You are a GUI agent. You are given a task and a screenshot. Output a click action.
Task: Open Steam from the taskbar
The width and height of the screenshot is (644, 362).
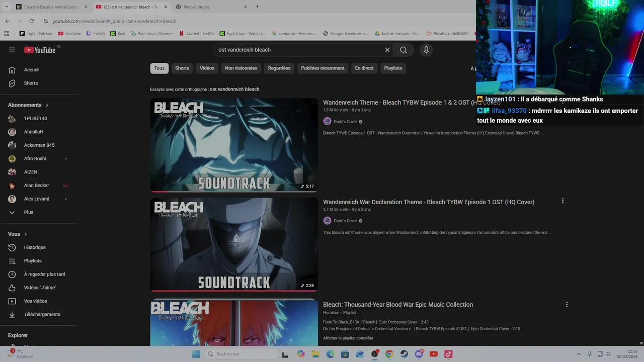pyautogui.click(x=404, y=354)
